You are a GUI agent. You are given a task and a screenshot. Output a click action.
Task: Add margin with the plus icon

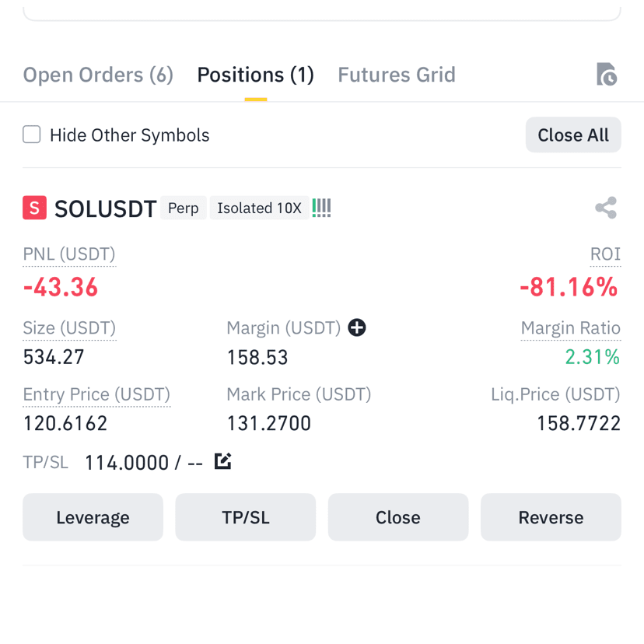[x=357, y=327]
